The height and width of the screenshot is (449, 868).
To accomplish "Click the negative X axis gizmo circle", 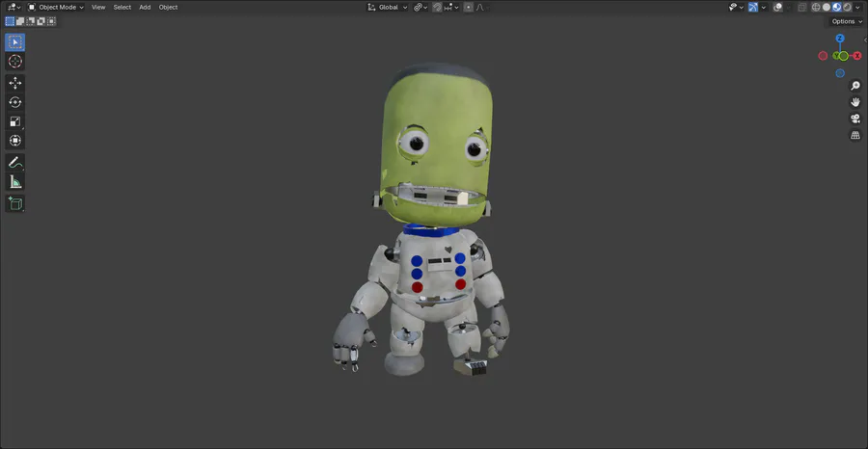I will coord(823,56).
